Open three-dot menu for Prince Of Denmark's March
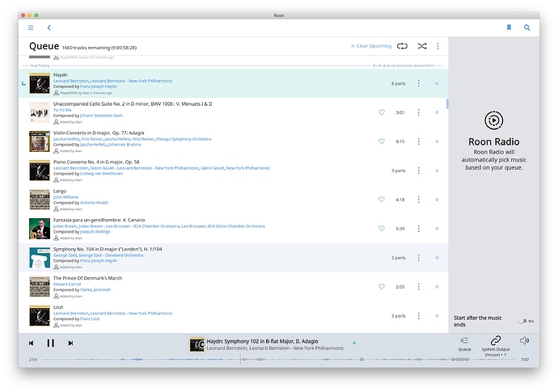Screen dimensions: 558x392 (x=419, y=287)
